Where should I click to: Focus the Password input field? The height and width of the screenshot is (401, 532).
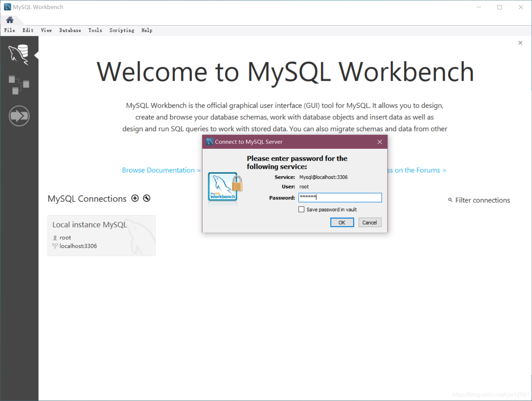(x=340, y=197)
